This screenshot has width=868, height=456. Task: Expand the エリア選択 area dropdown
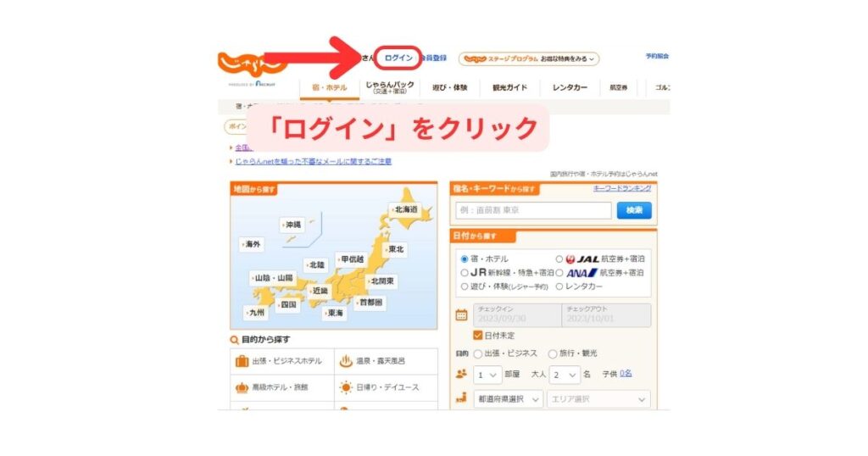(598, 399)
